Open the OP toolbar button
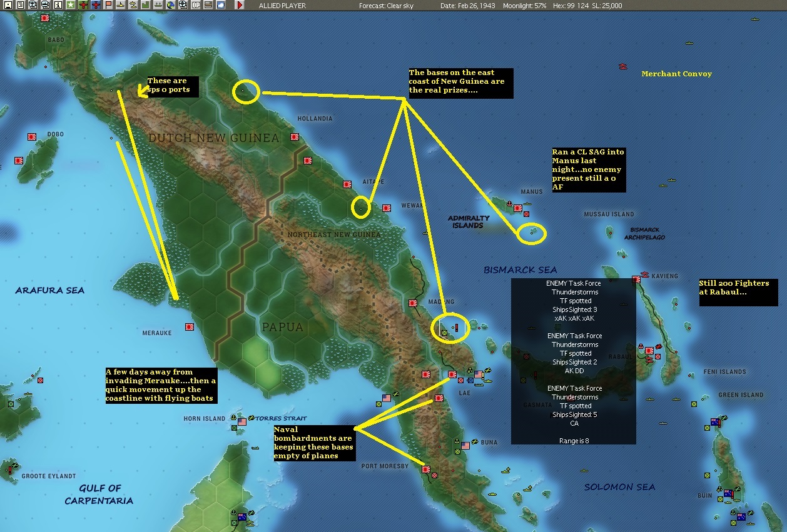The image size is (787, 532). point(195,5)
